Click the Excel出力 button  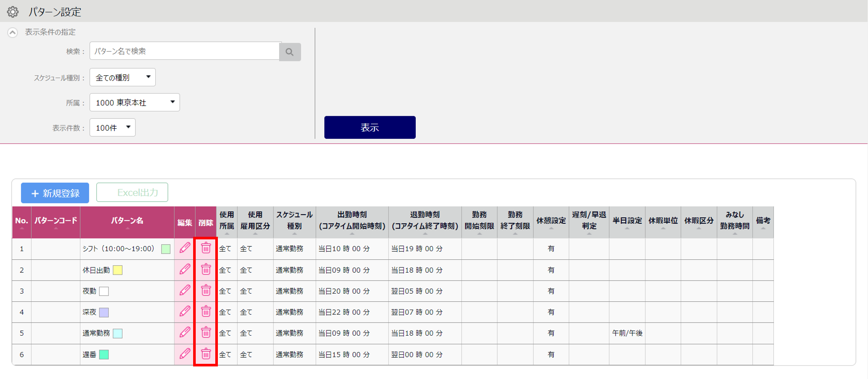pos(132,193)
